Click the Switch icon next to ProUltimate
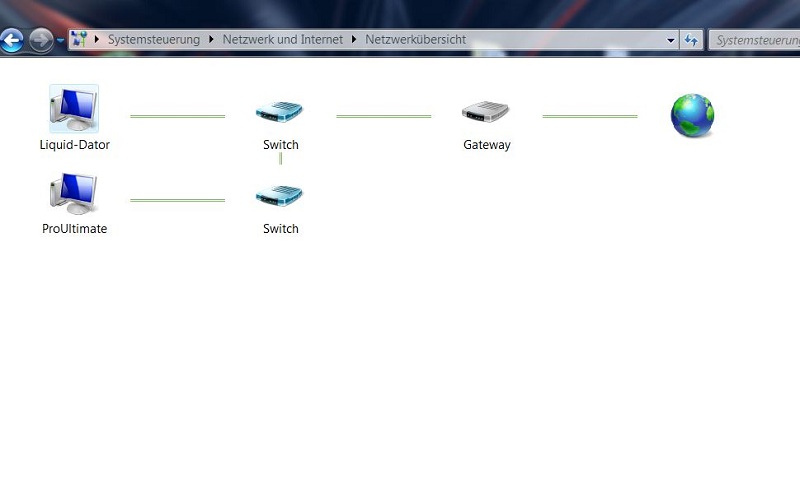800x484 pixels. click(x=280, y=195)
